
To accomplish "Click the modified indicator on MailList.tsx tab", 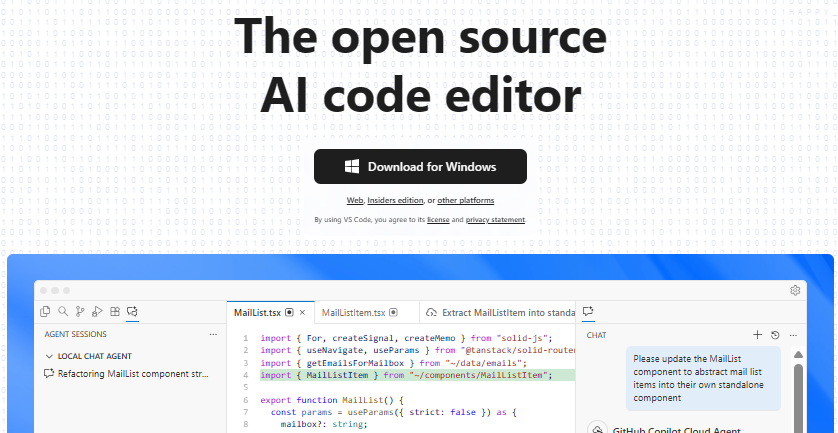I will tap(289, 312).
